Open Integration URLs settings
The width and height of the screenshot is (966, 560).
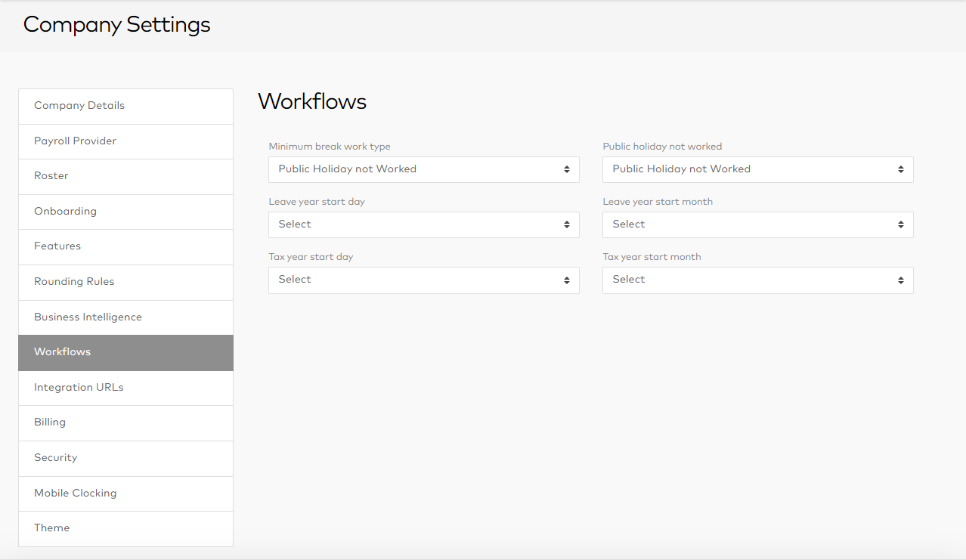[x=125, y=388]
